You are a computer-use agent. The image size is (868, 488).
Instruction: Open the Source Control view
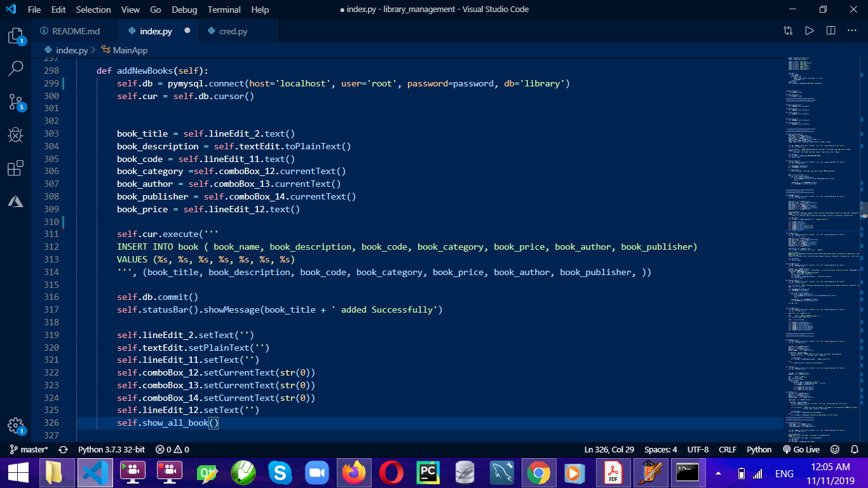tap(15, 102)
